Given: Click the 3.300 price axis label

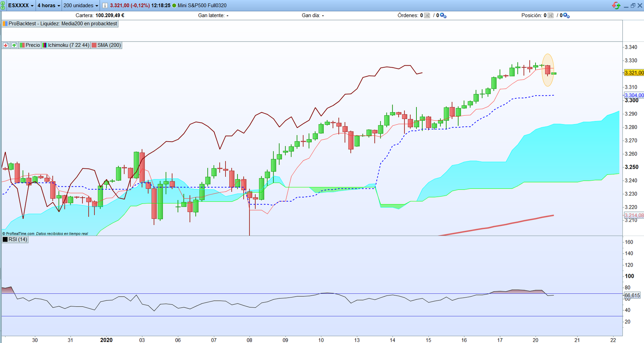Looking at the screenshot, I should click(x=632, y=100).
